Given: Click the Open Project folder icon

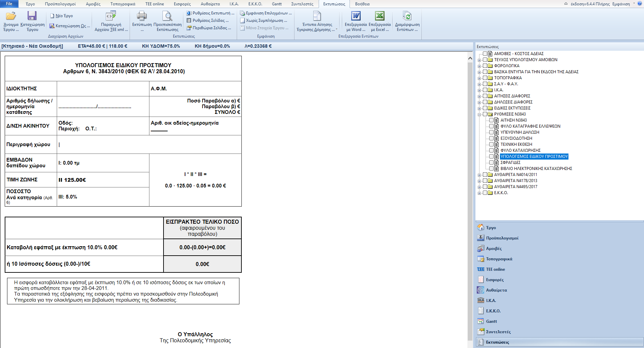Looking at the screenshot, I should pyautogui.click(x=11, y=16).
